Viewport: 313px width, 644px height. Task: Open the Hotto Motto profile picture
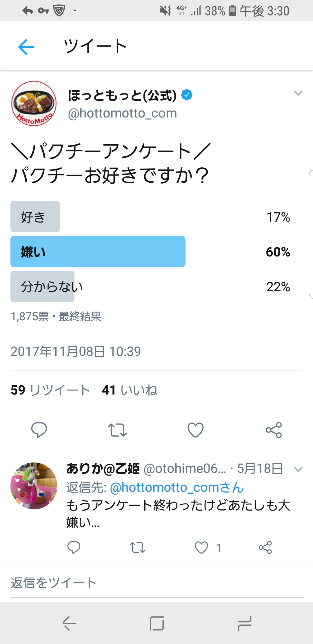(x=34, y=104)
